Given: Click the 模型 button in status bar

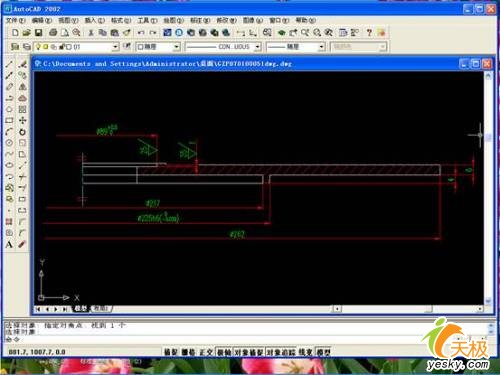Looking at the screenshot, I should [x=323, y=352].
